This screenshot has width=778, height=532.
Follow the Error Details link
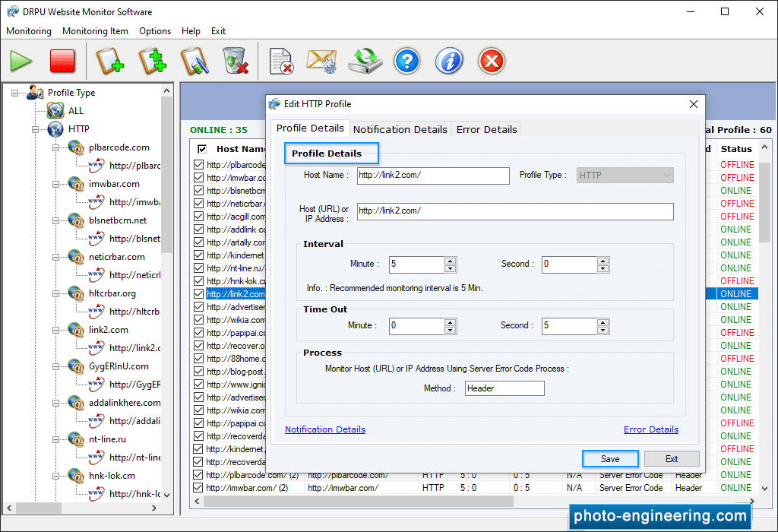tap(651, 429)
